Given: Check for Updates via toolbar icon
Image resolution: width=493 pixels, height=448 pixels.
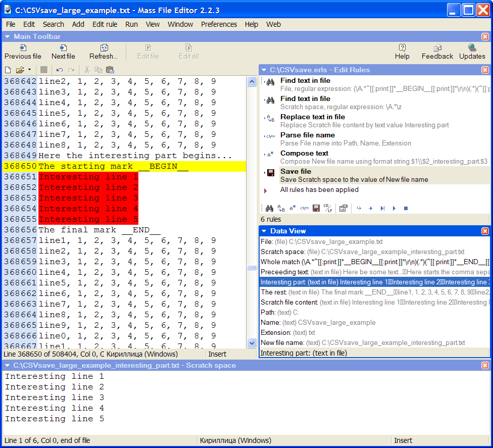Looking at the screenshot, I should [x=472, y=52].
